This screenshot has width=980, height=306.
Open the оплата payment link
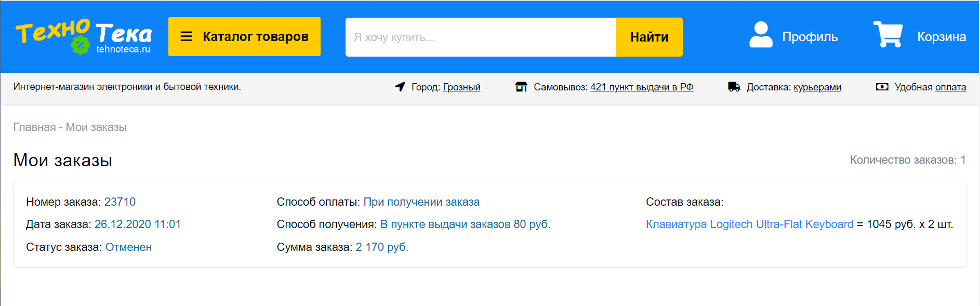click(950, 87)
